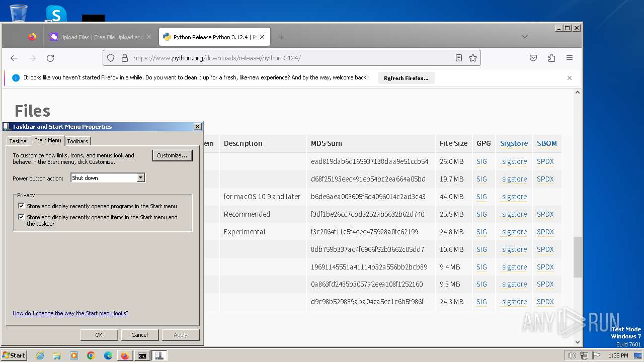
Task: Close the Upload Files tab
Action: (149, 37)
